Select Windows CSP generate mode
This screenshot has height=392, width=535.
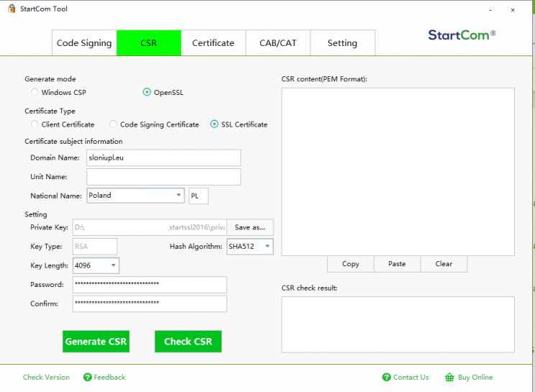(x=35, y=92)
